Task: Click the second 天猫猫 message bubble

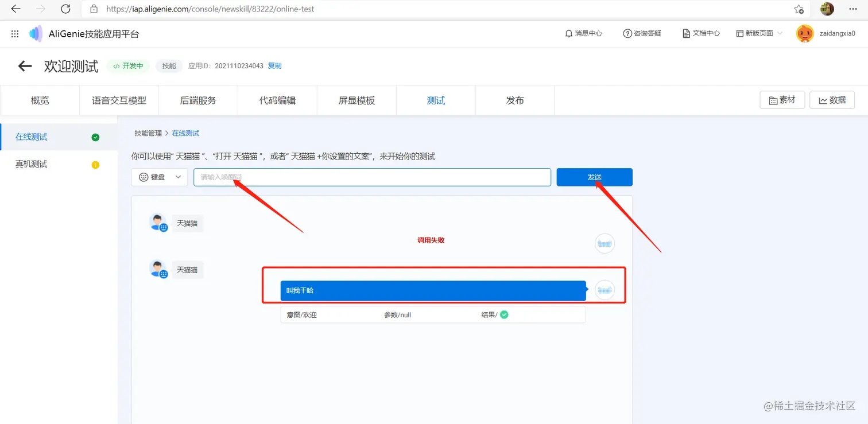Action: [x=187, y=270]
